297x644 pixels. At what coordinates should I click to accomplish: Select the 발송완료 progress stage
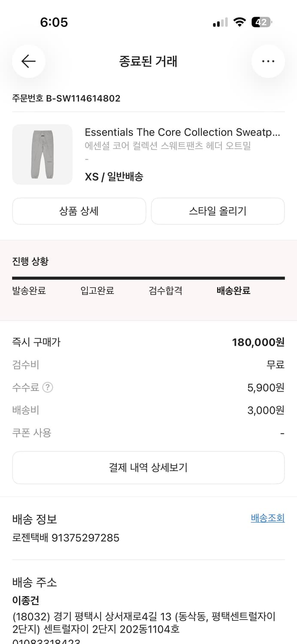29,291
